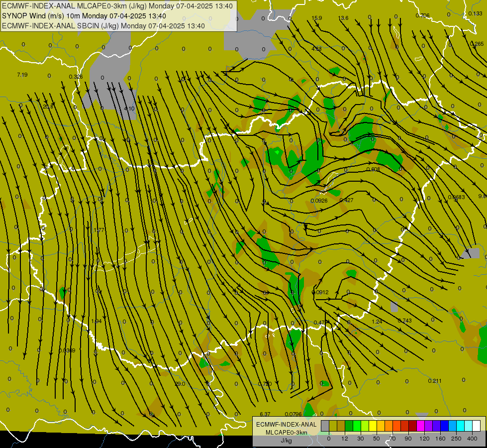Click the map value 20.8

tap(48, 107)
